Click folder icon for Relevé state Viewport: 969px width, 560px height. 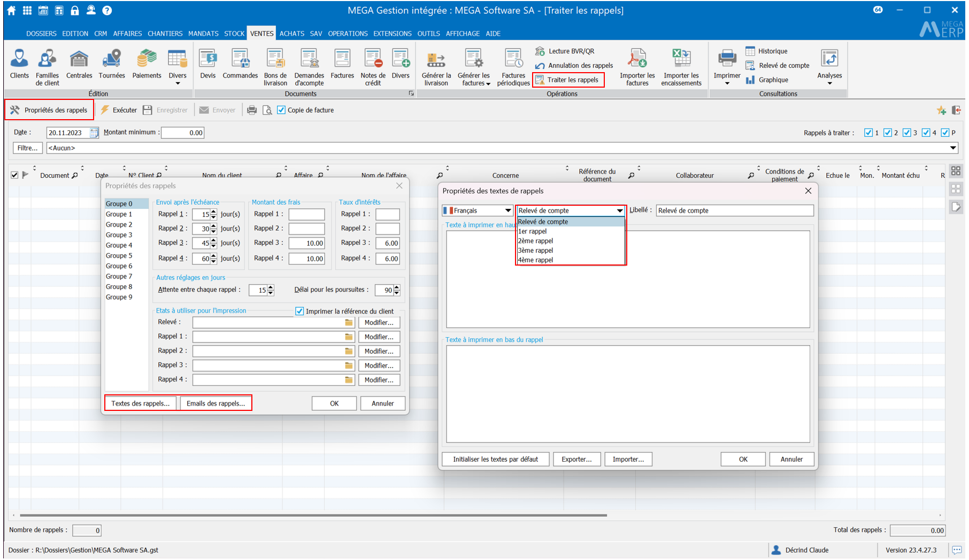click(x=349, y=322)
